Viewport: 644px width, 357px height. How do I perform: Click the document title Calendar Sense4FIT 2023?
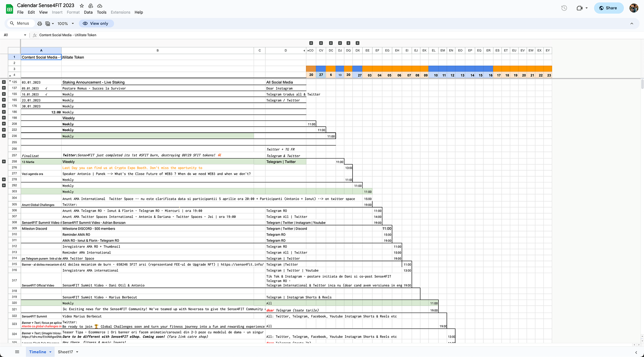pos(46,5)
